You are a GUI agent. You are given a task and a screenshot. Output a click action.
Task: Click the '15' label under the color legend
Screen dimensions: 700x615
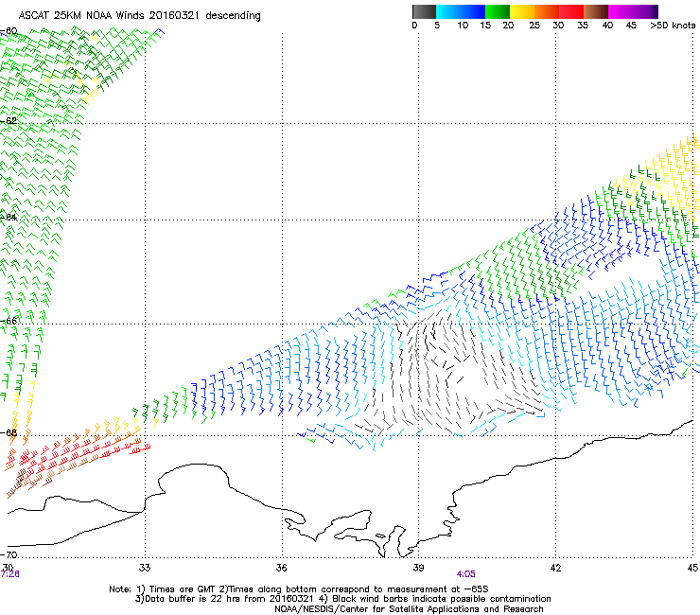tap(485, 26)
